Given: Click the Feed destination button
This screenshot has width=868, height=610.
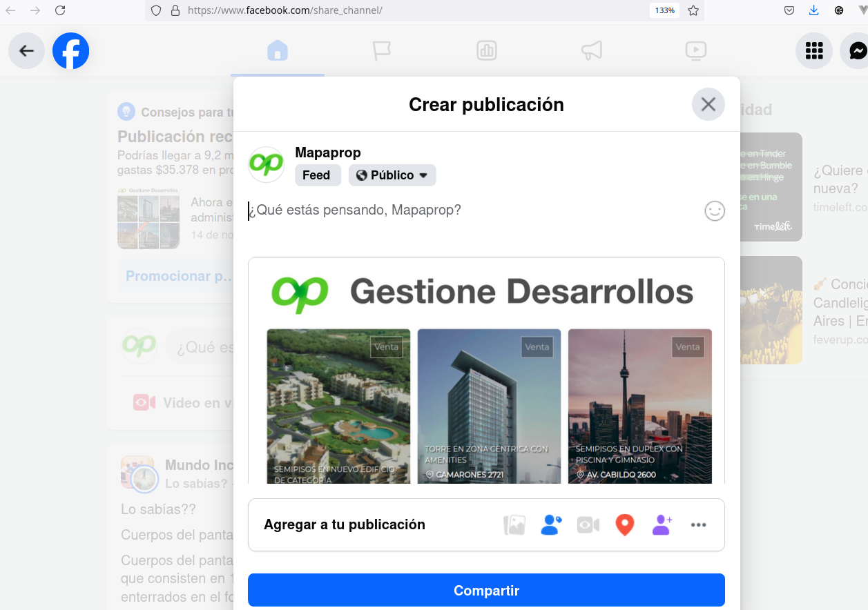Looking at the screenshot, I should pos(316,175).
